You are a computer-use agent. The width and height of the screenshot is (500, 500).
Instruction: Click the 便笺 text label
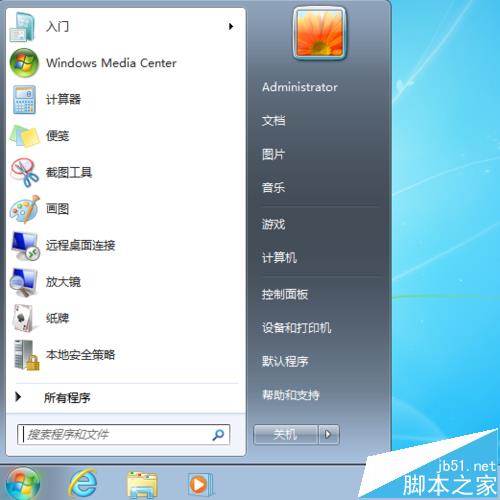(x=58, y=136)
